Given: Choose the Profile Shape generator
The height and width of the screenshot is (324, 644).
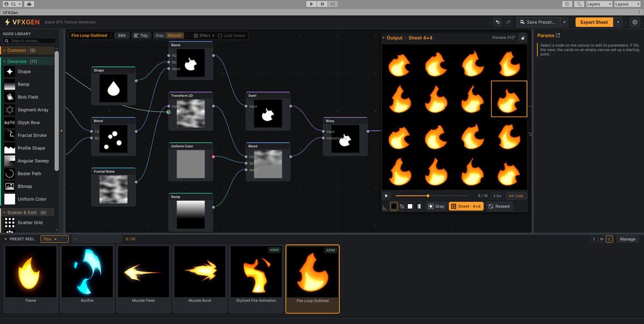Looking at the screenshot, I should (28, 148).
